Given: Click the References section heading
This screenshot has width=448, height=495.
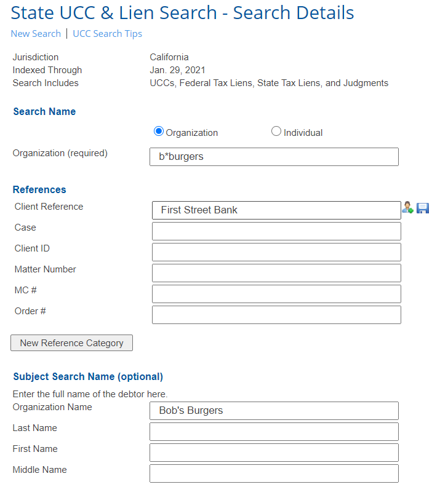Looking at the screenshot, I should coord(39,189).
